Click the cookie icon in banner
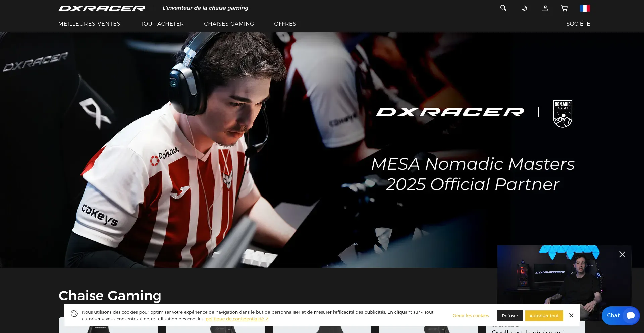The height and width of the screenshot is (333, 644). [74, 313]
